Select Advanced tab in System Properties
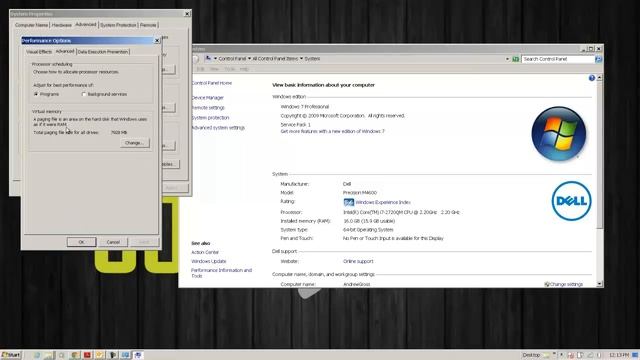Screen dimensions: 640x360 [86, 24]
